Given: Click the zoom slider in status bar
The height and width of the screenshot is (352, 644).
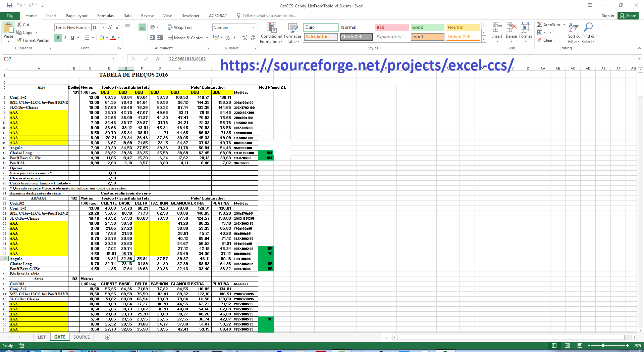Looking at the screenshot, I should (x=603, y=346).
